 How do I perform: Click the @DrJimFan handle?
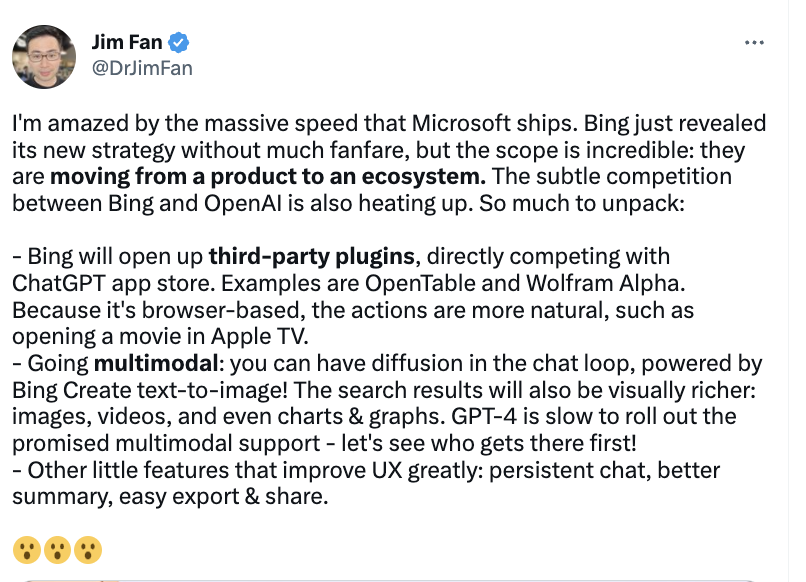(x=141, y=68)
